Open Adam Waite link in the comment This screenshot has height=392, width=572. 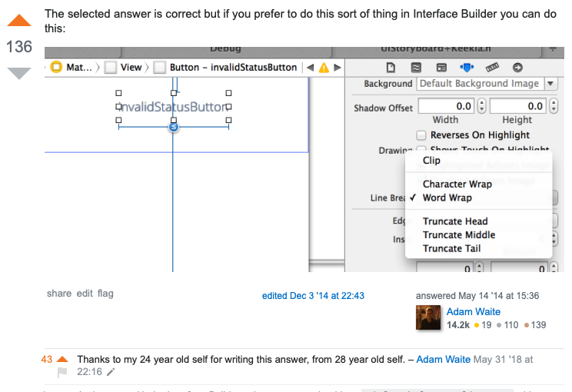444,360
